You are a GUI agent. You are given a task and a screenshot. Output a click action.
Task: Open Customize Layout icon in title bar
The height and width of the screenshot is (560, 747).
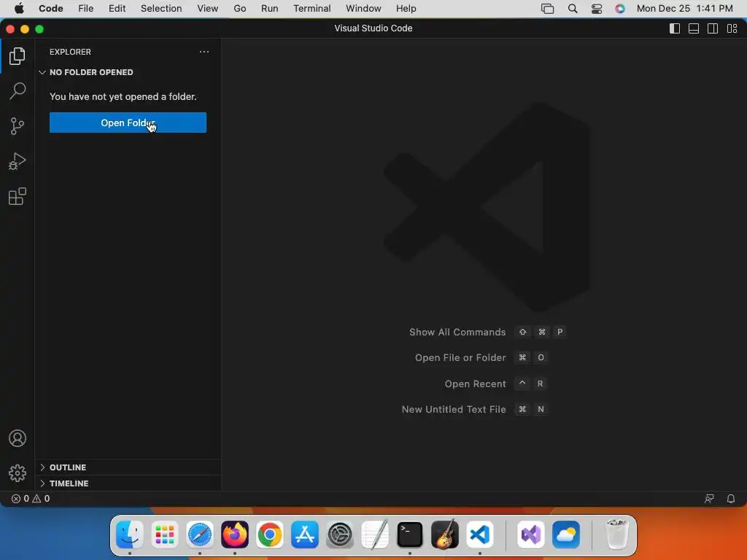click(732, 28)
